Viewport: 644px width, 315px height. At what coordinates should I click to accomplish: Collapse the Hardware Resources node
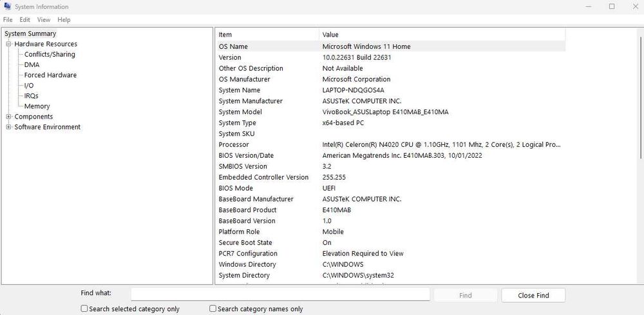[x=8, y=44]
